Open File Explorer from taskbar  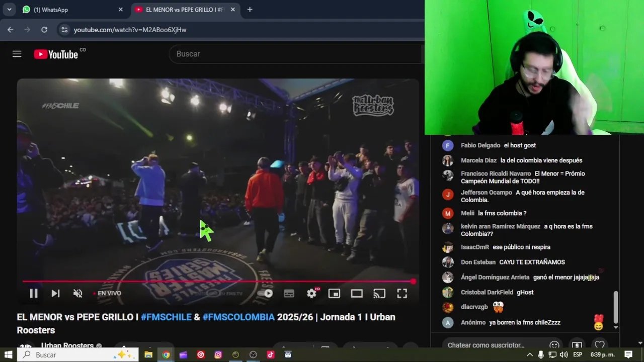pyautogui.click(x=148, y=354)
